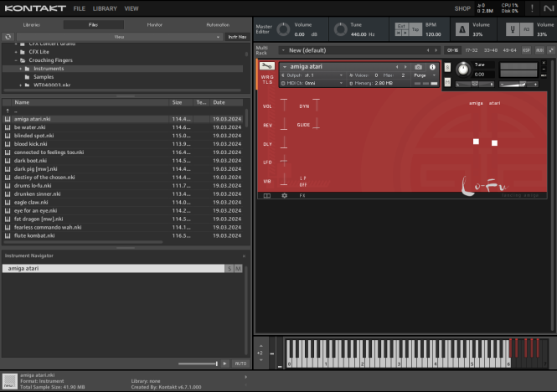Click the metronome icon

click(x=462, y=29)
